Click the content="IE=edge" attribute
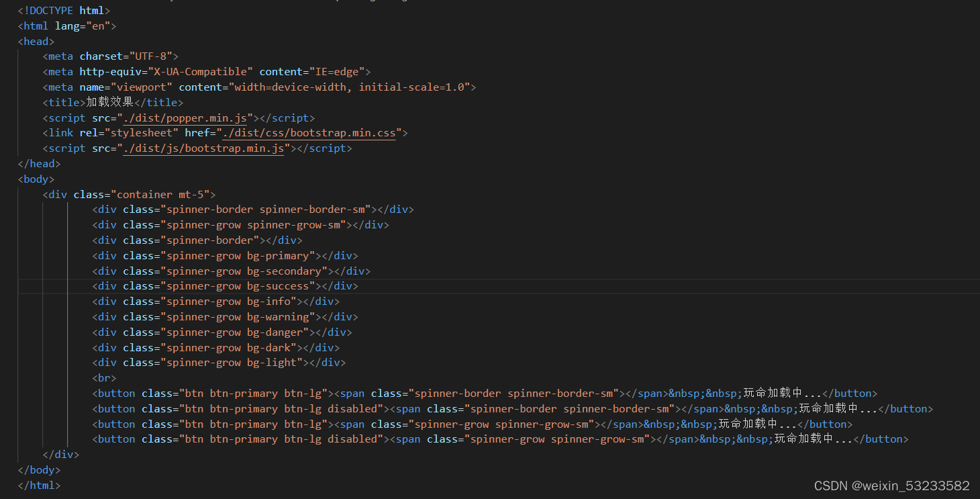 (x=312, y=72)
